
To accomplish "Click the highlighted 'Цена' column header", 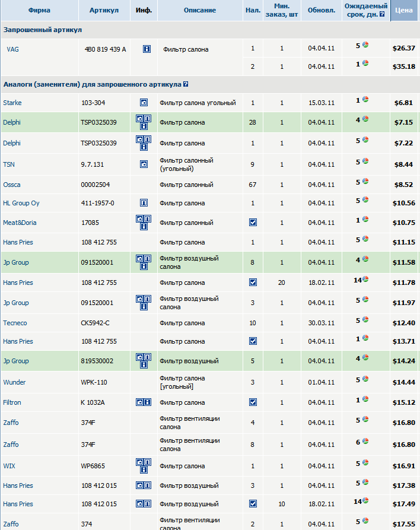I will tap(404, 10).
